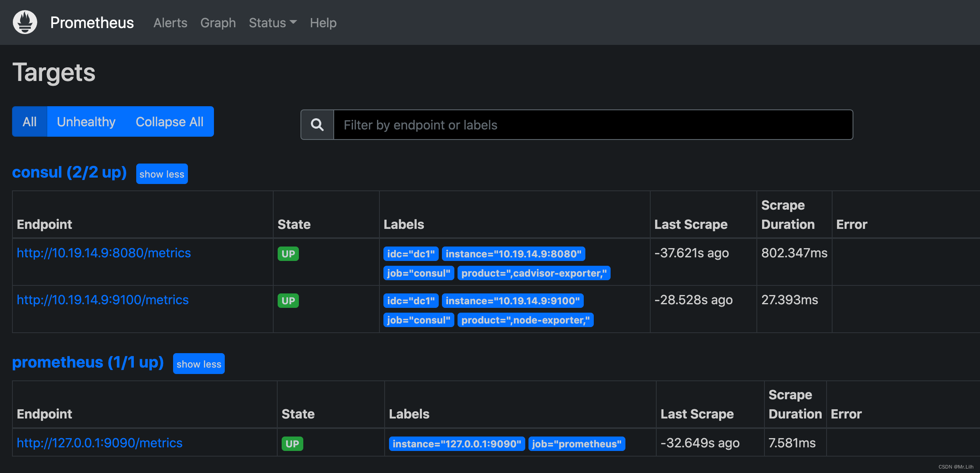Image resolution: width=980 pixels, height=473 pixels.
Task: Open the Help link in navbar
Action: pos(323,23)
